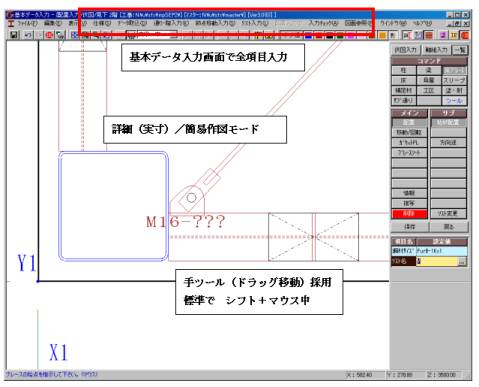Image resolution: width=479 pixels, height=387 pixels.
Task: Open the ファイル(F) menu
Action: tap(27, 23)
